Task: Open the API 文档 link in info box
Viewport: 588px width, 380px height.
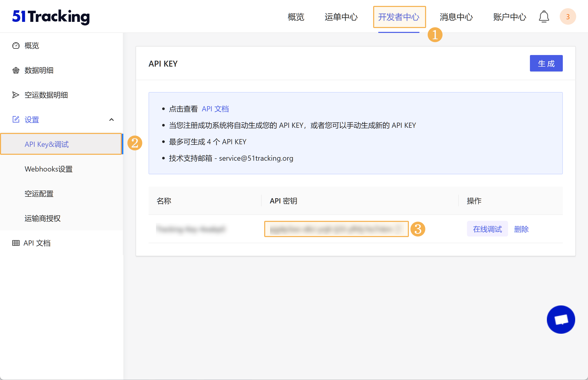Action: coord(215,109)
